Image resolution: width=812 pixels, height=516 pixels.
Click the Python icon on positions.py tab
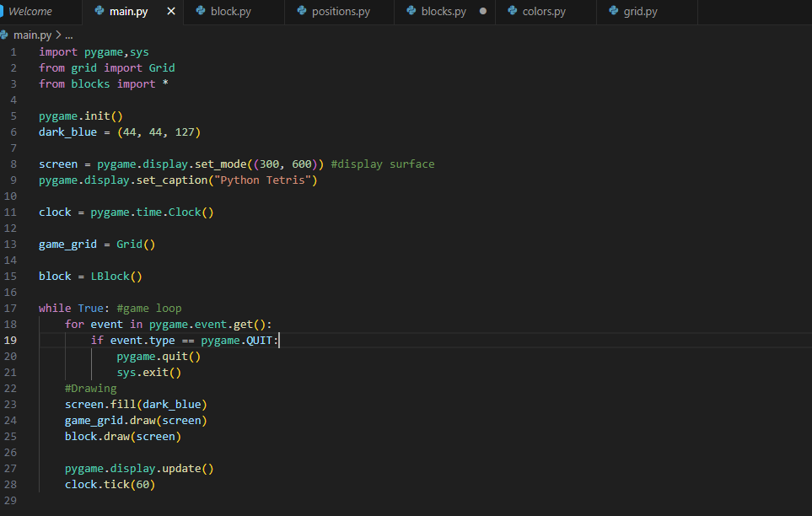(302, 11)
